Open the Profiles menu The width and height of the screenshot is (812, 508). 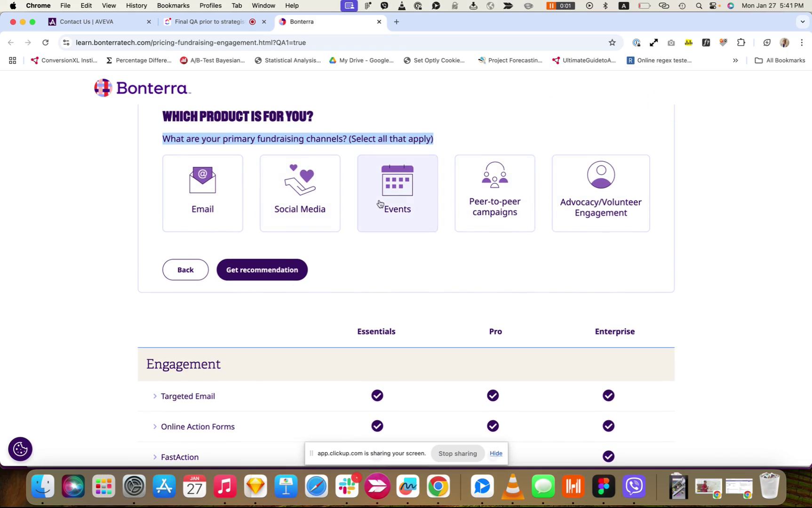(210, 6)
